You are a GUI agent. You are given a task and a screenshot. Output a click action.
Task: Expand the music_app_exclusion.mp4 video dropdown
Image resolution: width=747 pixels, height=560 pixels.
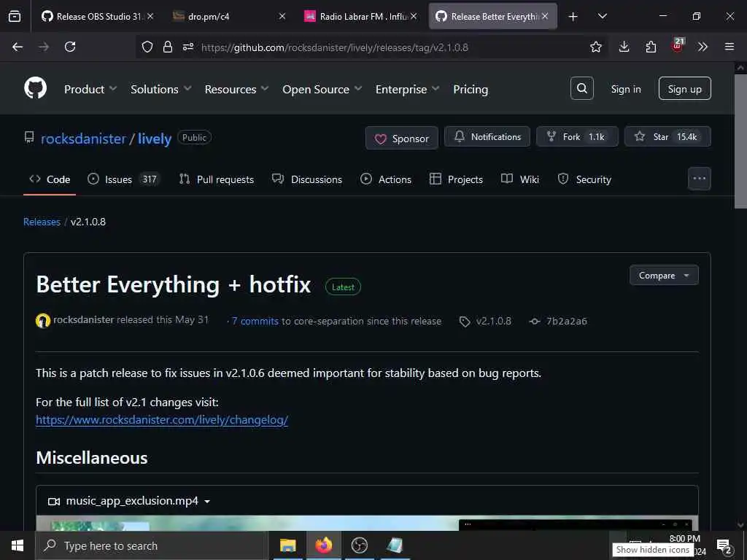click(130, 501)
